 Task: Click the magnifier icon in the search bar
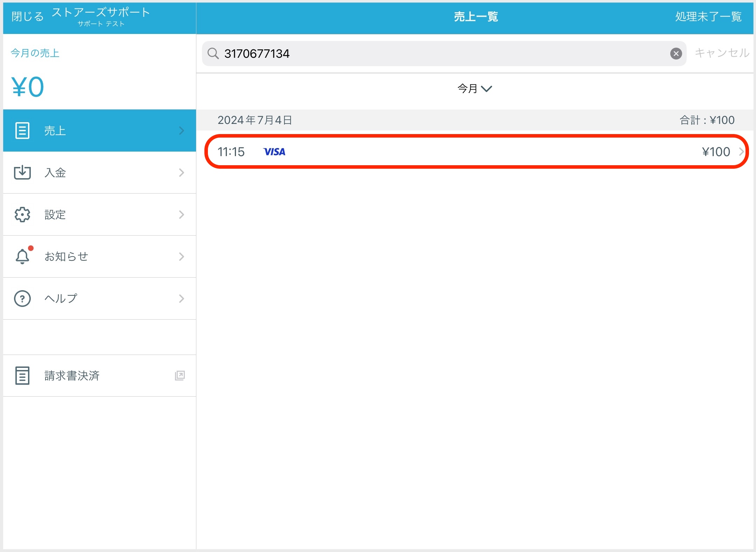click(x=213, y=54)
